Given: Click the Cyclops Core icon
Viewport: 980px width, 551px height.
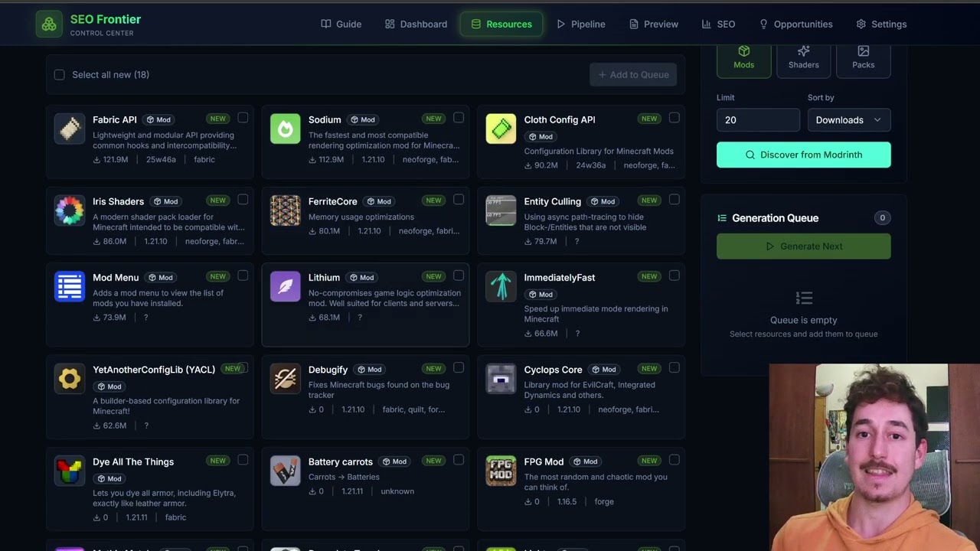Looking at the screenshot, I should click(501, 379).
